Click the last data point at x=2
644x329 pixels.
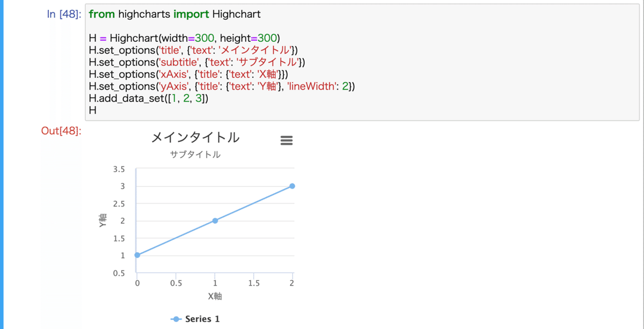point(292,186)
